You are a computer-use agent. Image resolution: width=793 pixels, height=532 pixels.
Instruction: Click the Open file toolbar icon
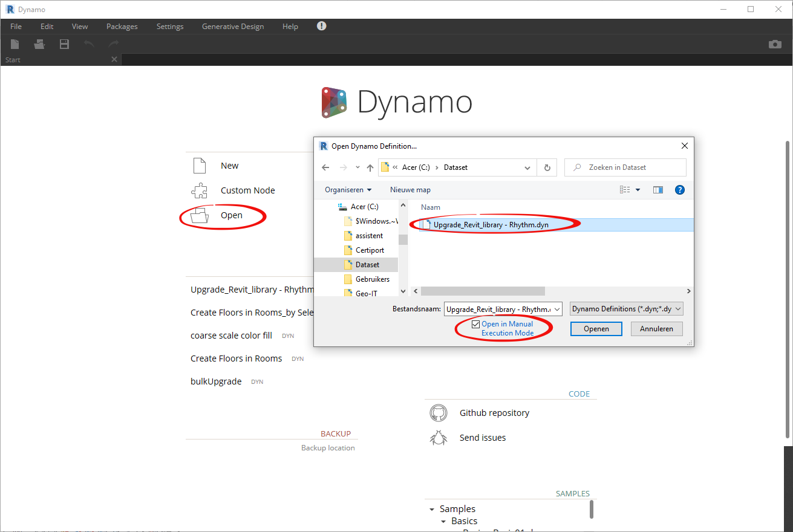tap(40, 44)
